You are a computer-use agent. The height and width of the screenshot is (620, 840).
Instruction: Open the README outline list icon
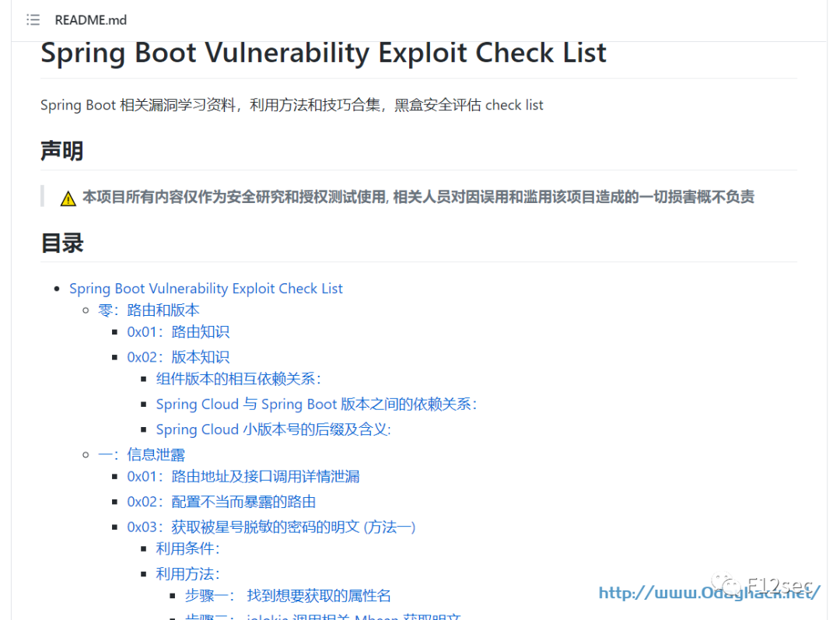coord(33,19)
